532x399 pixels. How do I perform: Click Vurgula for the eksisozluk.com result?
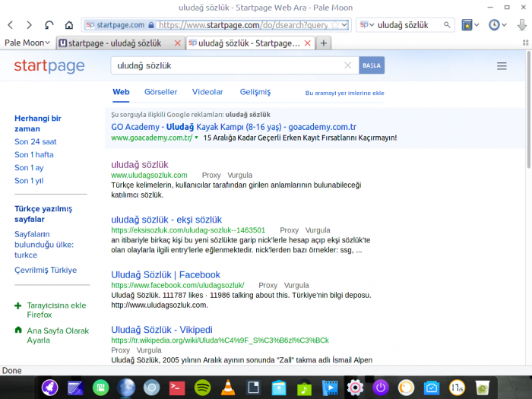318,230
